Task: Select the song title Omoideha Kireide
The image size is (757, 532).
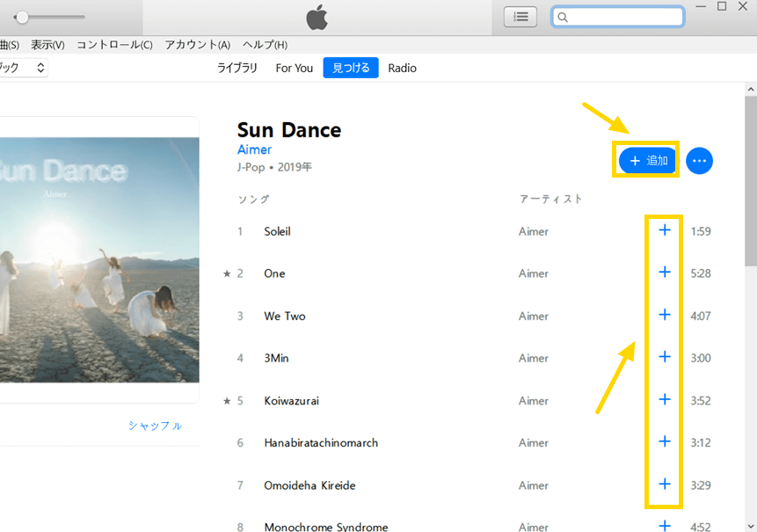Action: pyautogui.click(x=309, y=485)
